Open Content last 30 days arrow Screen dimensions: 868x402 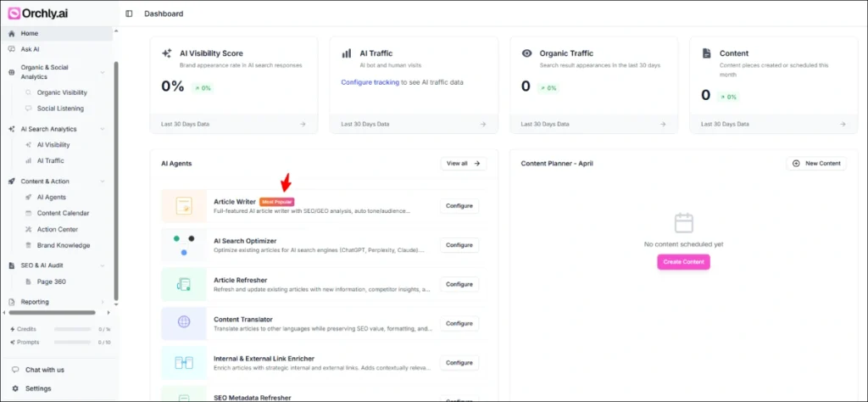click(843, 124)
